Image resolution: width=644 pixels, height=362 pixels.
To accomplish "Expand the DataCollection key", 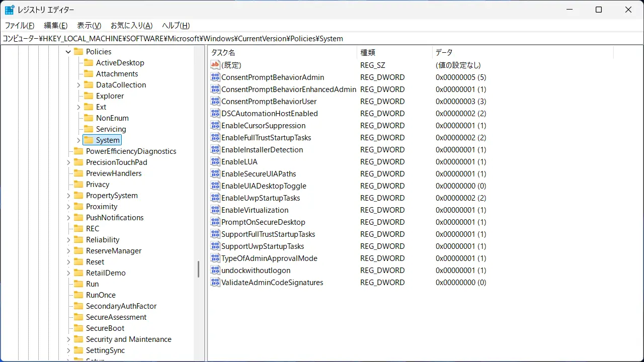I will click(78, 85).
